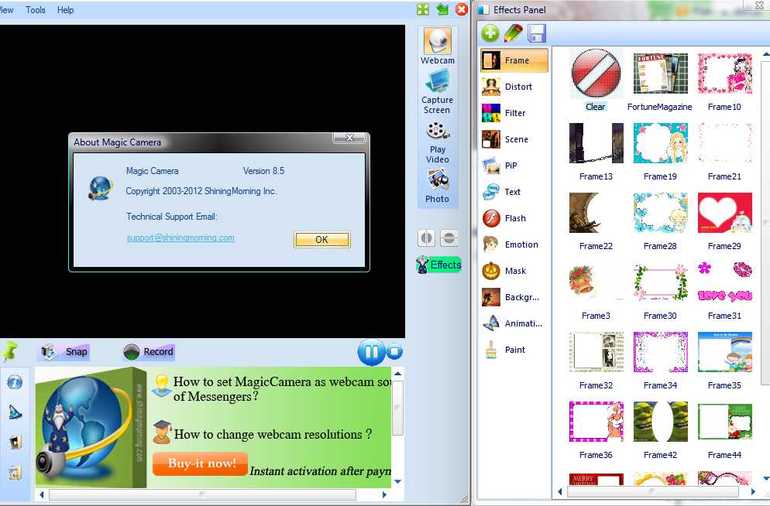Select the Background effect category

tap(514, 297)
